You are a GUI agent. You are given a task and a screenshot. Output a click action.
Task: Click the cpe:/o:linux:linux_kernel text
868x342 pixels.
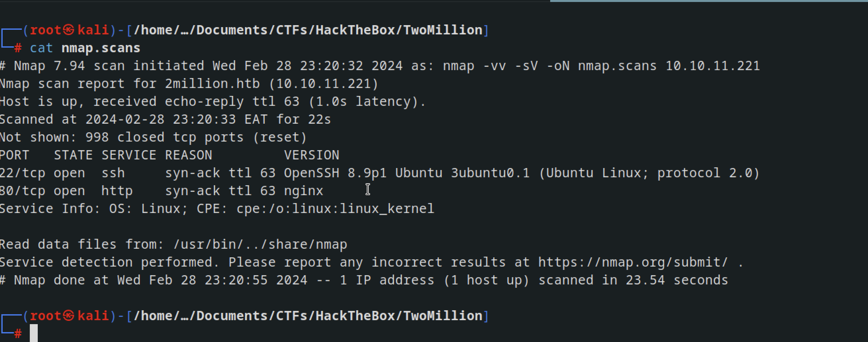[335, 209]
